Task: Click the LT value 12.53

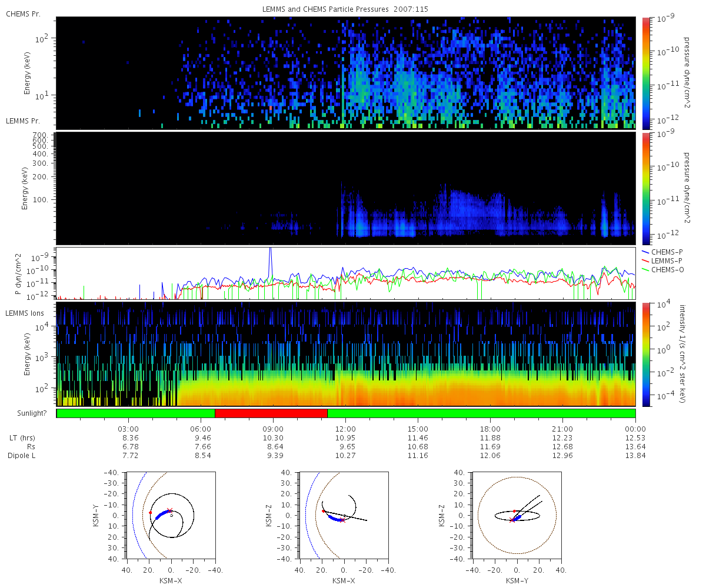Action: 635,438
